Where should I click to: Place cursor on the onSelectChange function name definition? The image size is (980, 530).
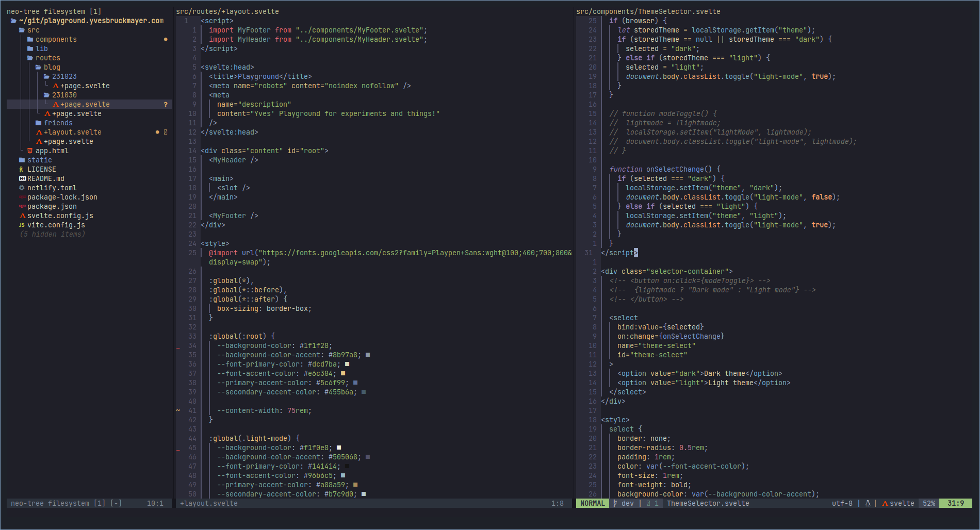[x=675, y=170]
